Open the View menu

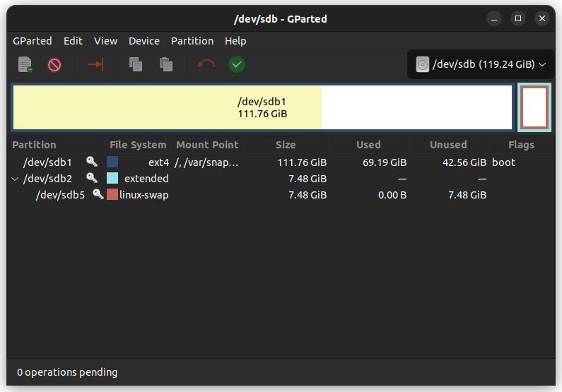tap(106, 41)
